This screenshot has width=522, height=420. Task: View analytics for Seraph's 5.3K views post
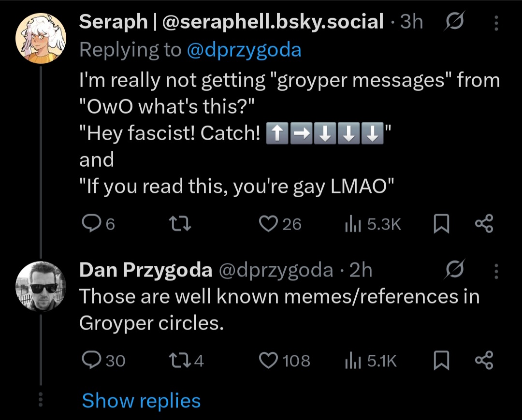(x=350, y=223)
